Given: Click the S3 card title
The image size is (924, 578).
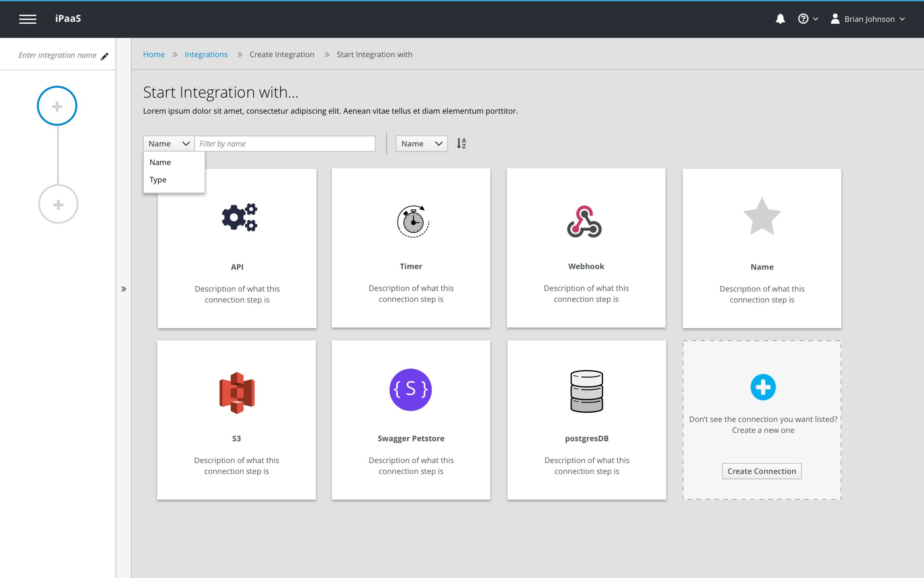Looking at the screenshot, I should pos(237,439).
